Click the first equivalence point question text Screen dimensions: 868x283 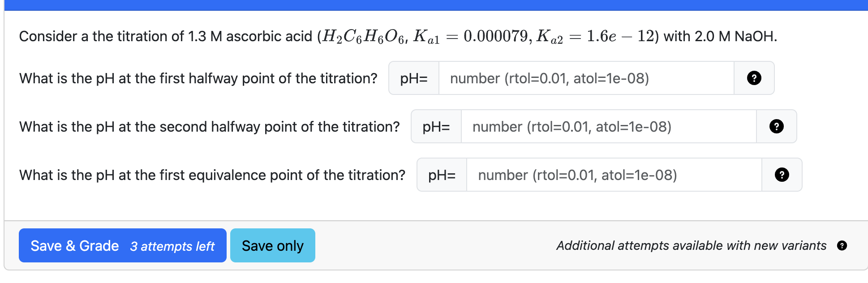[x=212, y=175]
